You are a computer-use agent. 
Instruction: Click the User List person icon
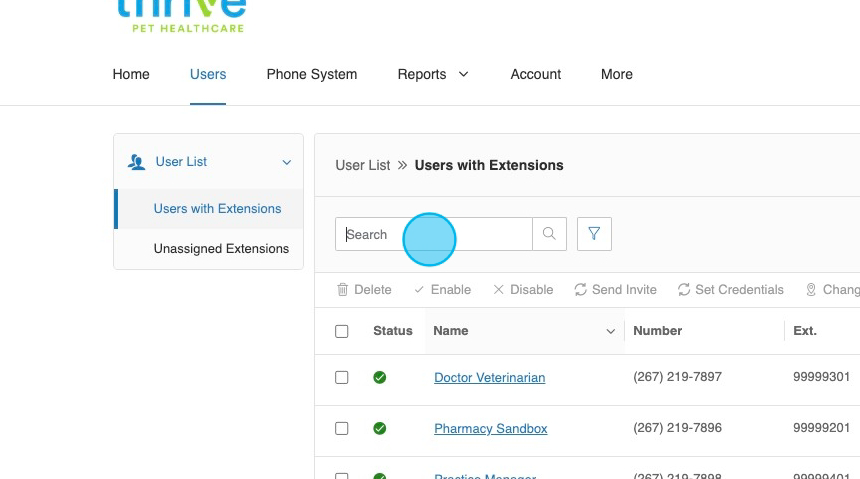click(137, 162)
